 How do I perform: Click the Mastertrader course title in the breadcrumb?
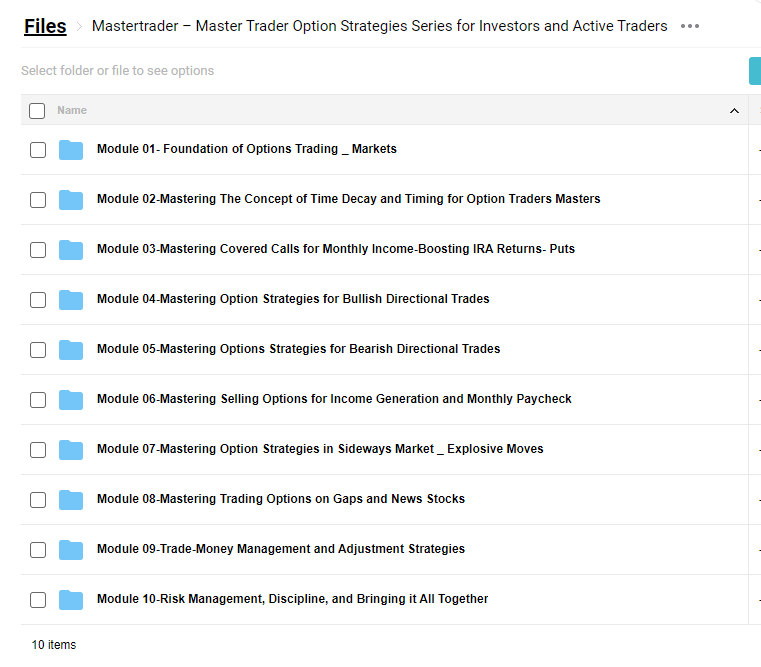pos(380,26)
